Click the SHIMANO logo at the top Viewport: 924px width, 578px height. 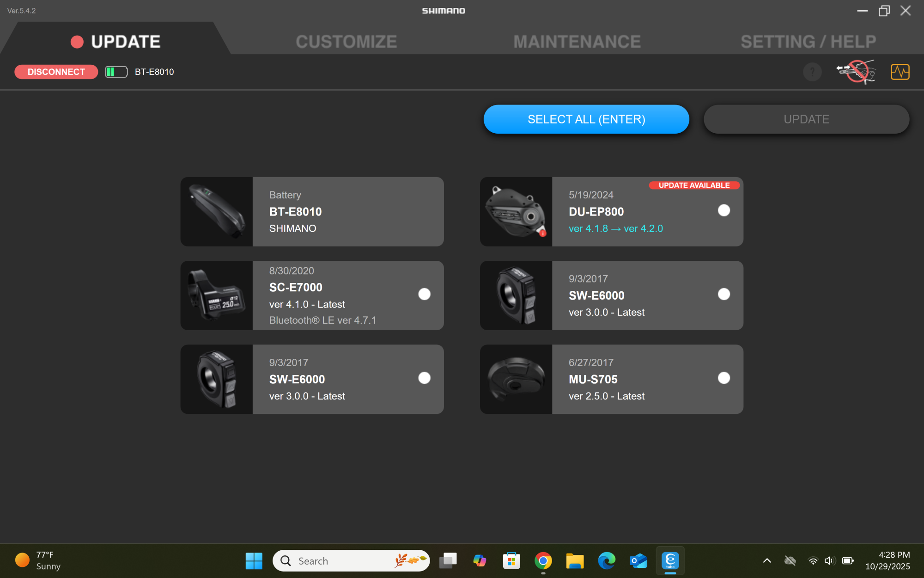(x=443, y=11)
